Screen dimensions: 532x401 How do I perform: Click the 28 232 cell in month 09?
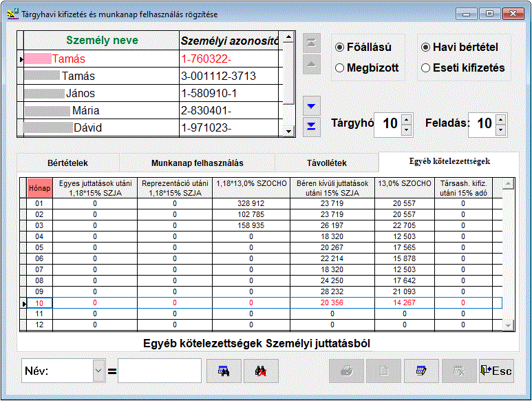(332, 291)
